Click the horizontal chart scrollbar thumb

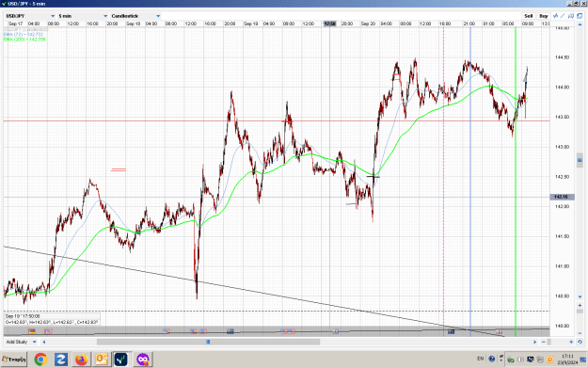click(x=208, y=342)
